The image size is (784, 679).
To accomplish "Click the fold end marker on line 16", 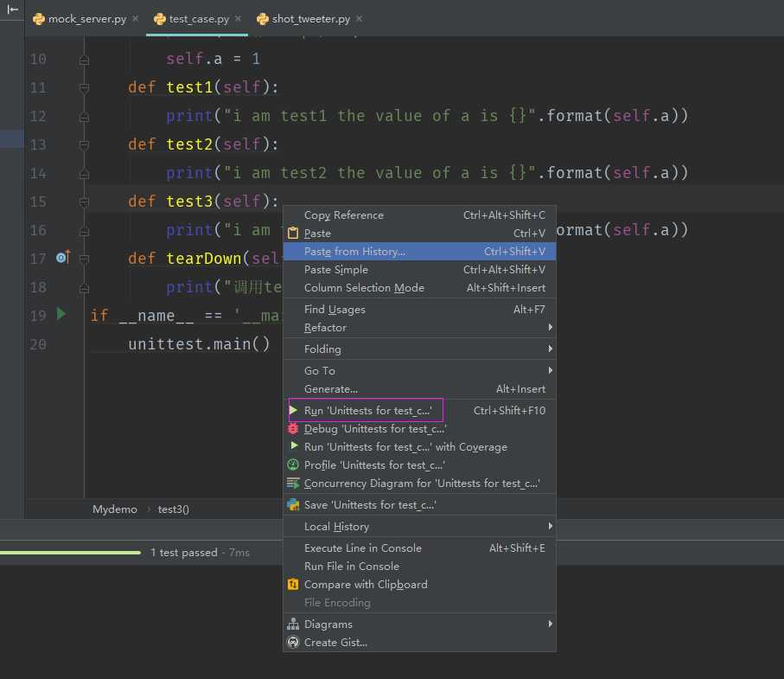I will [x=84, y=232].
